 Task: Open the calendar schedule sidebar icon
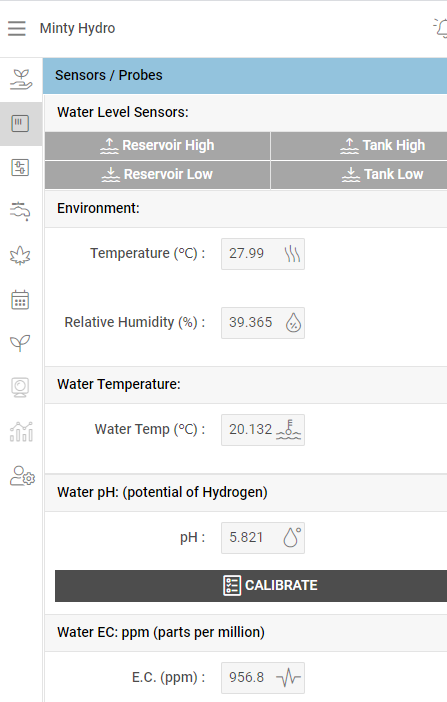20,300
